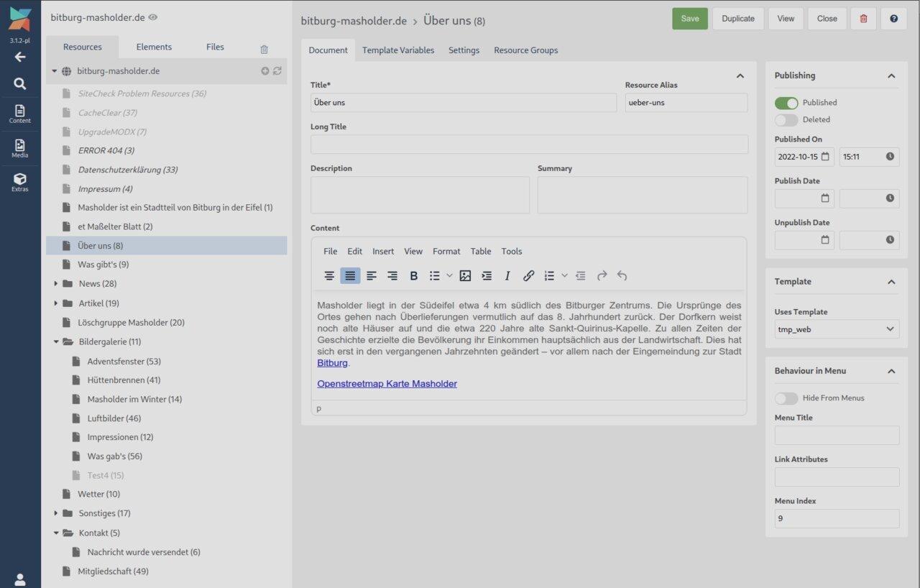Open the Uses Template dropdown
The width and height of the screenshot is (920, 588).
(x=837, y=329)
